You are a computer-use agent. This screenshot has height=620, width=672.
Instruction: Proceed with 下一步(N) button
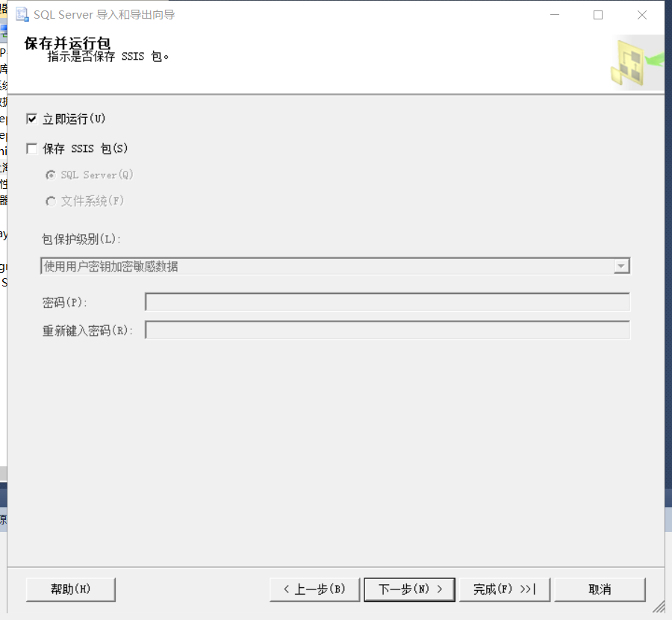pos(410,589)
